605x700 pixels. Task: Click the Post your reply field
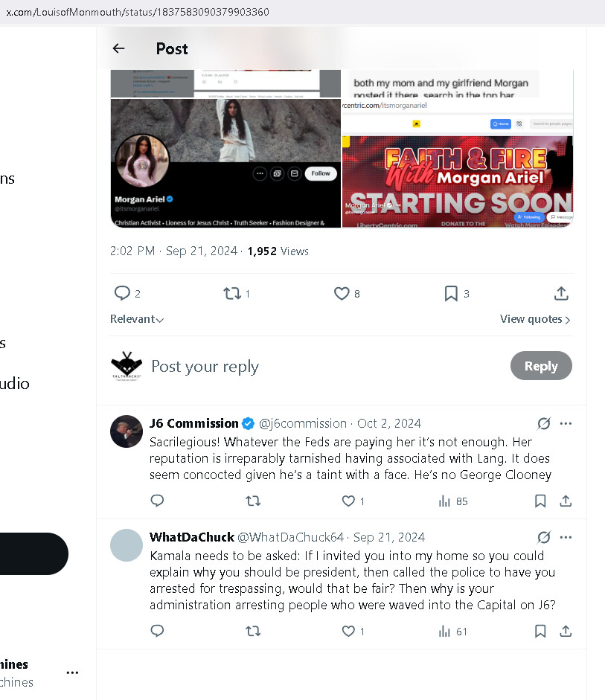click(x=205, y=366)
